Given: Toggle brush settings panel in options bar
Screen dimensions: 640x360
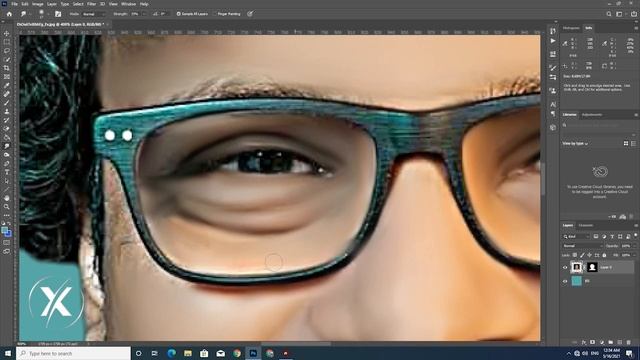Looking at the screenshot, I should click(58, 14).
